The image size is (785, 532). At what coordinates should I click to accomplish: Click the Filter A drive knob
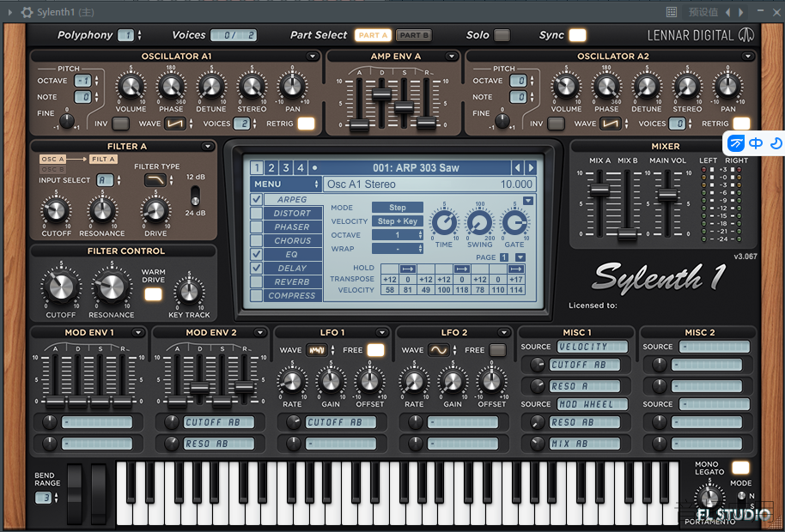[x=155, y=210]
